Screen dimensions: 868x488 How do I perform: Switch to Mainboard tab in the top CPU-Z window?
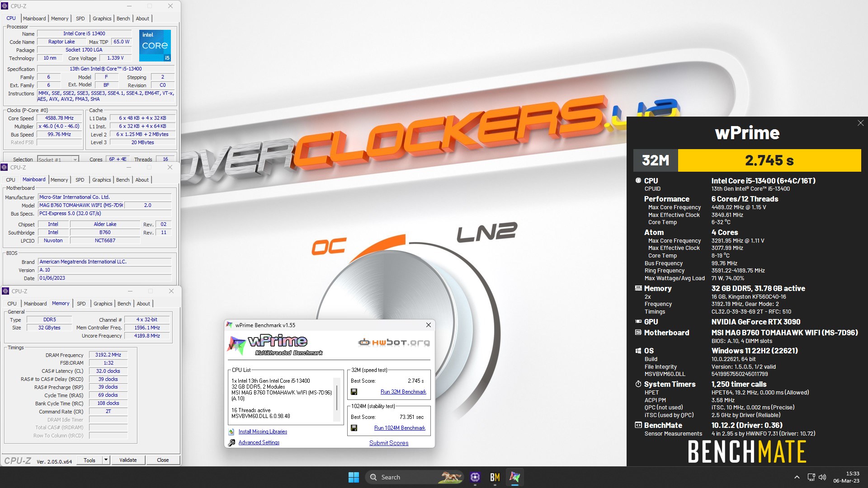point(34,19)
